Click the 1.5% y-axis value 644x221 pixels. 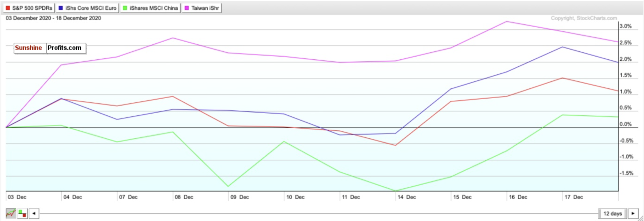point(626,75)
